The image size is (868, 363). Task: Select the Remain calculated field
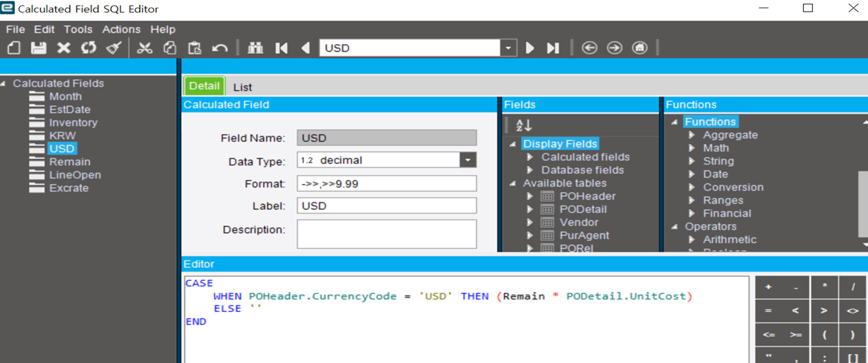coord(70,162)
